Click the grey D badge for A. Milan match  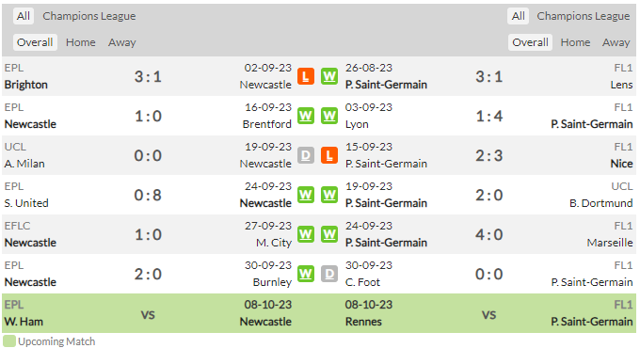tap(305, 155)
